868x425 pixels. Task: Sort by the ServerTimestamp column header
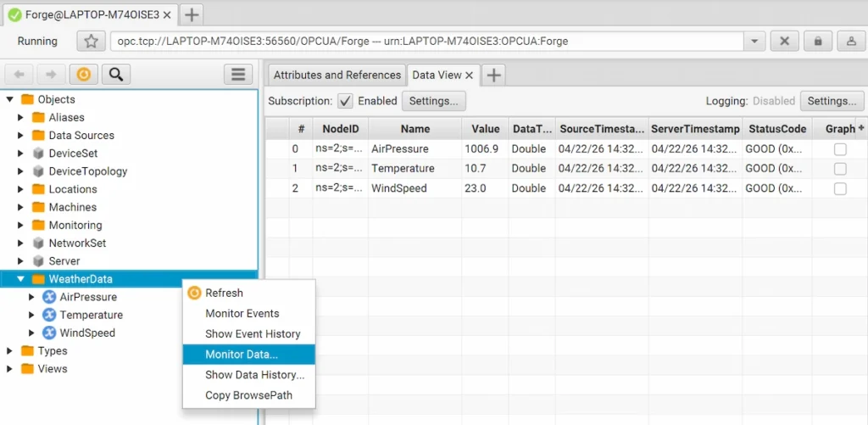(x=695, y=129)
